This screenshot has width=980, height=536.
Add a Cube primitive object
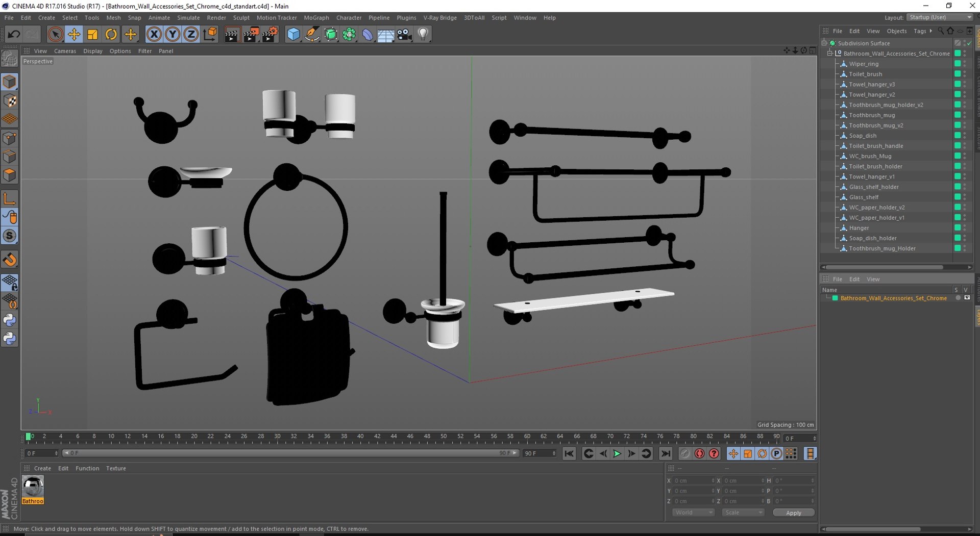293,34
